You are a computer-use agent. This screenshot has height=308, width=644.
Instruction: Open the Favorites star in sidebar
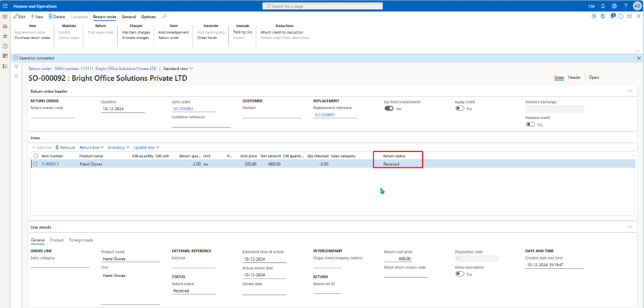tap(5, 36)
